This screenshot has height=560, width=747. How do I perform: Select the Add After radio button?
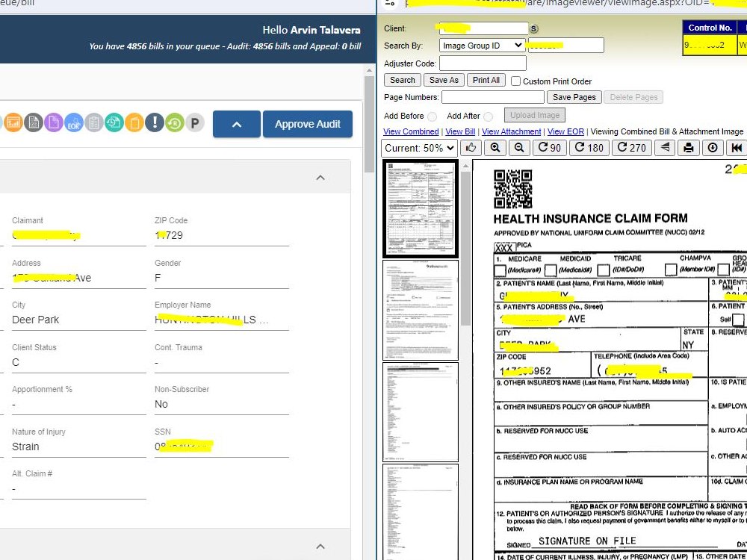pyautogui.click(x=489, y=116)
